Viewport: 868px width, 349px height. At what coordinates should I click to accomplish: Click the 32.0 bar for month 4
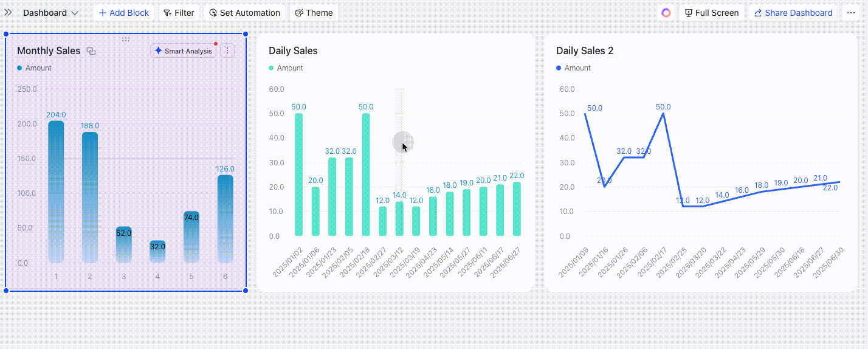(x=157, y=252)
